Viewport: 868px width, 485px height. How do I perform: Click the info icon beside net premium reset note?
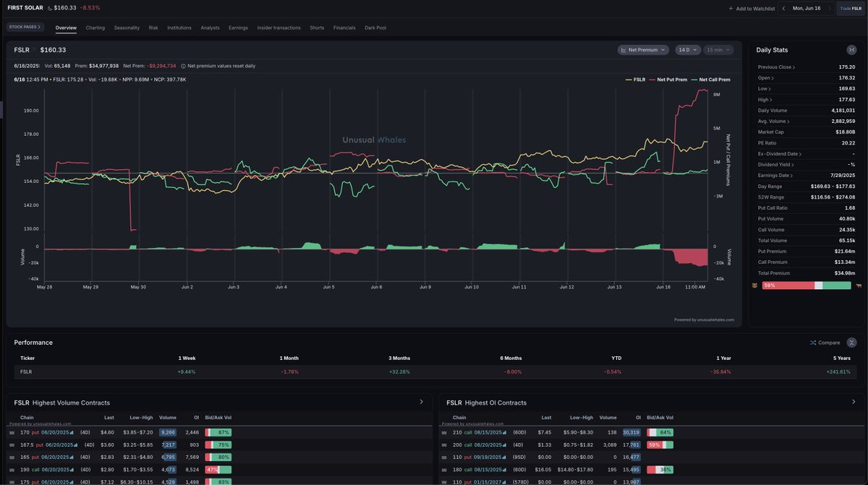click(183, 66)
